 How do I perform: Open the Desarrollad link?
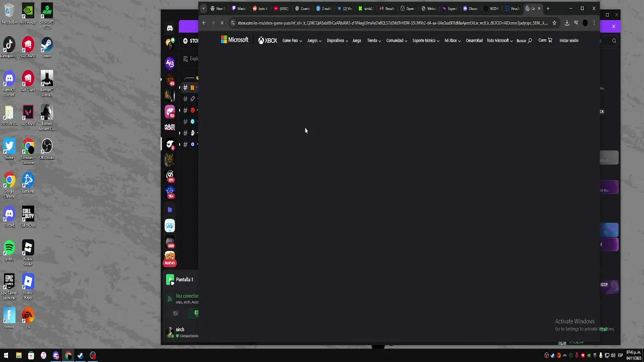pyautogui.click(x=474, y=41)
